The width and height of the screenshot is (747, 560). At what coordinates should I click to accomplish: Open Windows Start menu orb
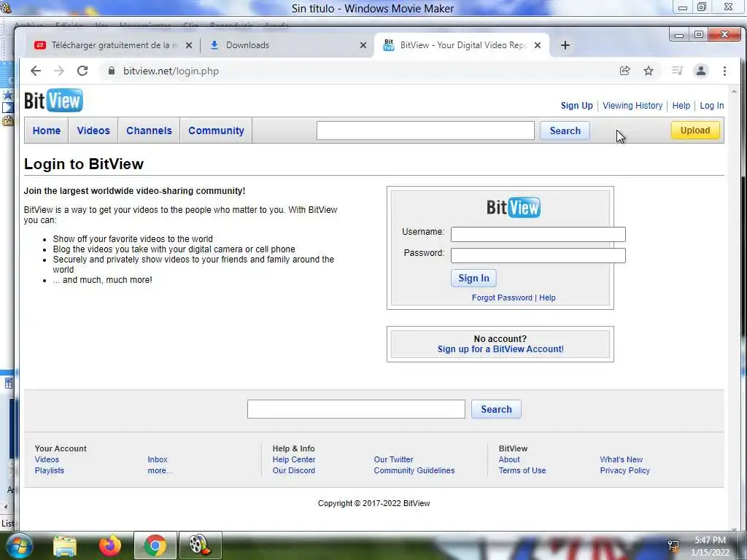click(x=19, y=545)
